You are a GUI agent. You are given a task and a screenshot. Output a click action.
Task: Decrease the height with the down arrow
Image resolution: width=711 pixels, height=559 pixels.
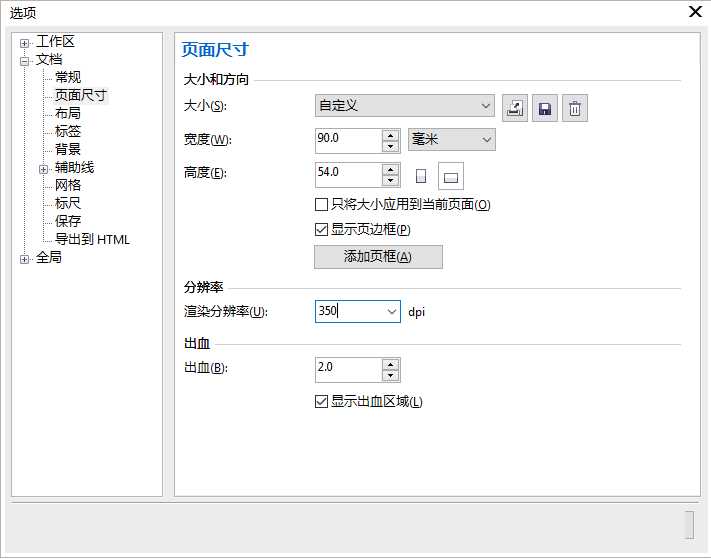pos(390,181)
